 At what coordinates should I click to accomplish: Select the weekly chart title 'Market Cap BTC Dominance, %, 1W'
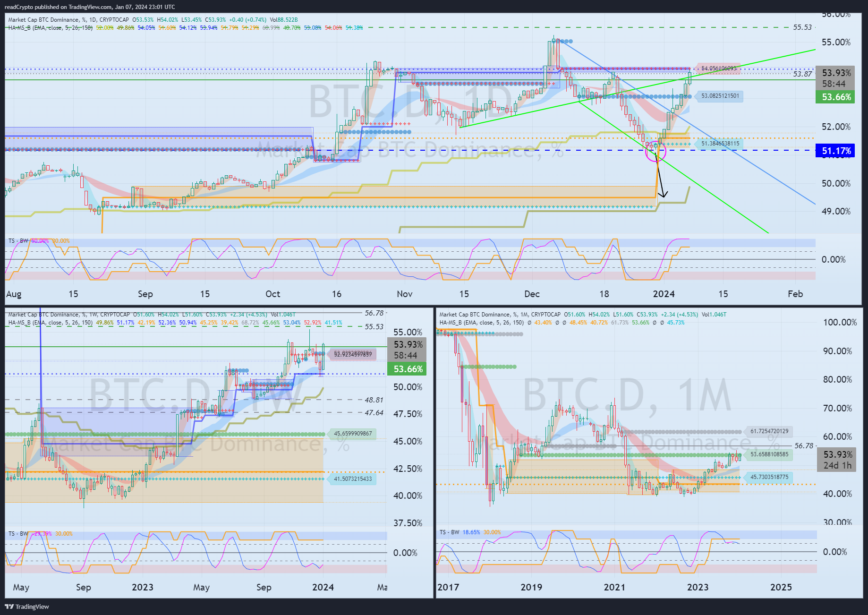pyautogui.click(x=53, y=315)
